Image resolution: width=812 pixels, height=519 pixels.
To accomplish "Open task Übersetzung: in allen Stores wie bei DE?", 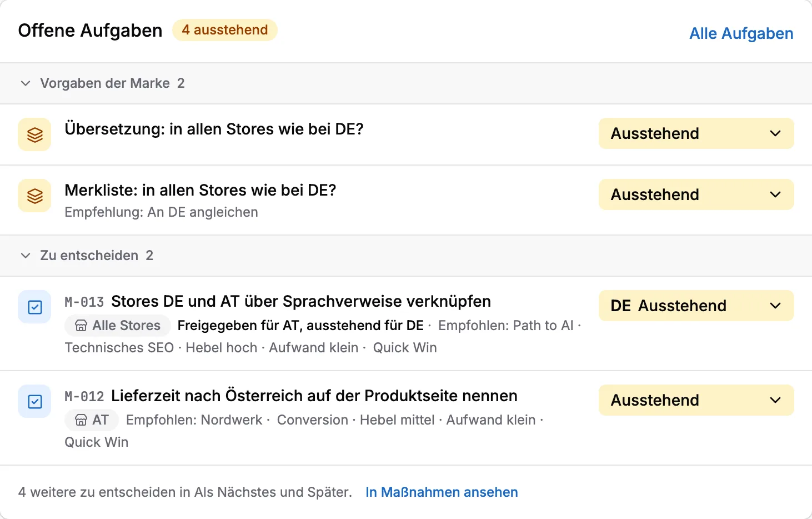I will [x=214, y=129].
